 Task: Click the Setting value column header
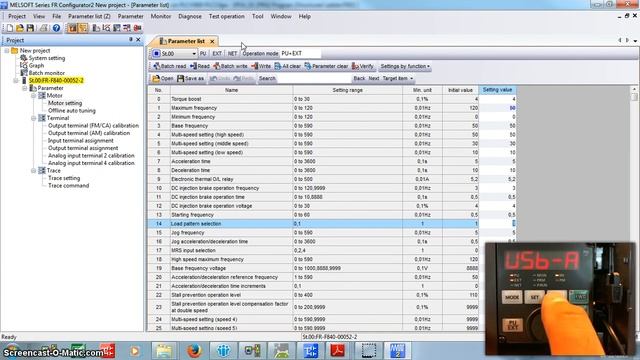click(x=497, y=90)
